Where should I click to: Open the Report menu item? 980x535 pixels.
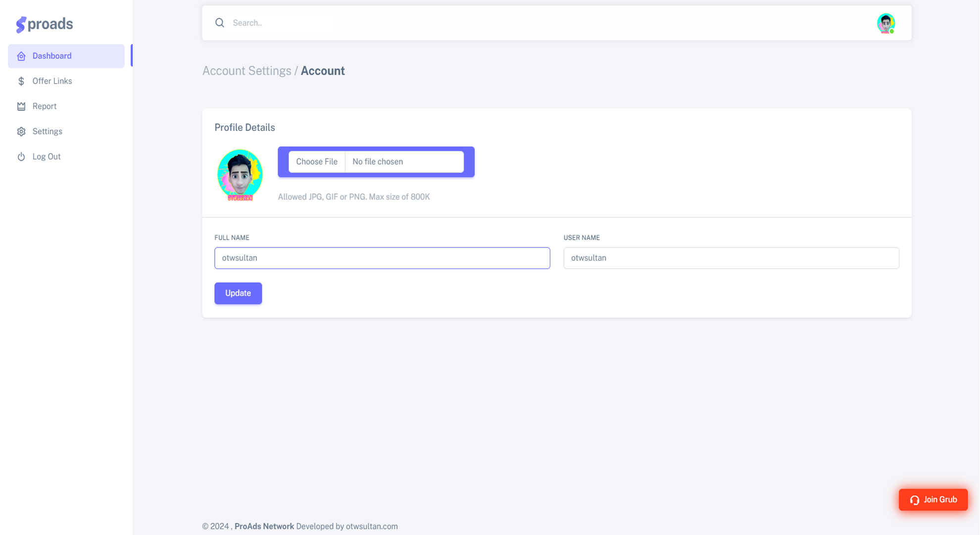pos(45,107)
